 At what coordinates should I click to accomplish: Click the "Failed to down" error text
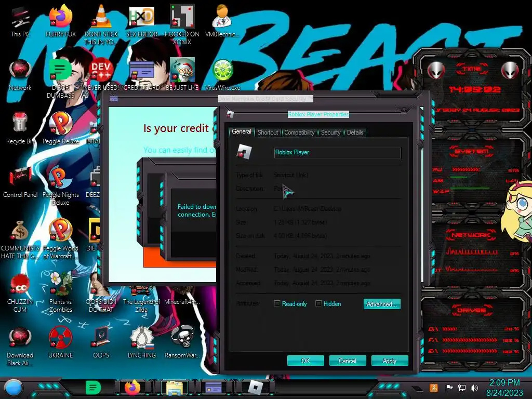coord(197,207)
